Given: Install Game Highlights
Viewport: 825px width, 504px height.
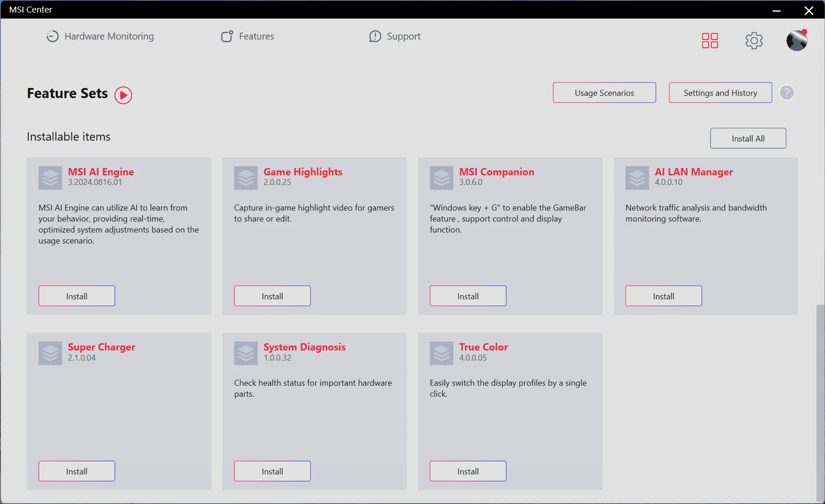Looking at the screenshot, I should 272,296.
